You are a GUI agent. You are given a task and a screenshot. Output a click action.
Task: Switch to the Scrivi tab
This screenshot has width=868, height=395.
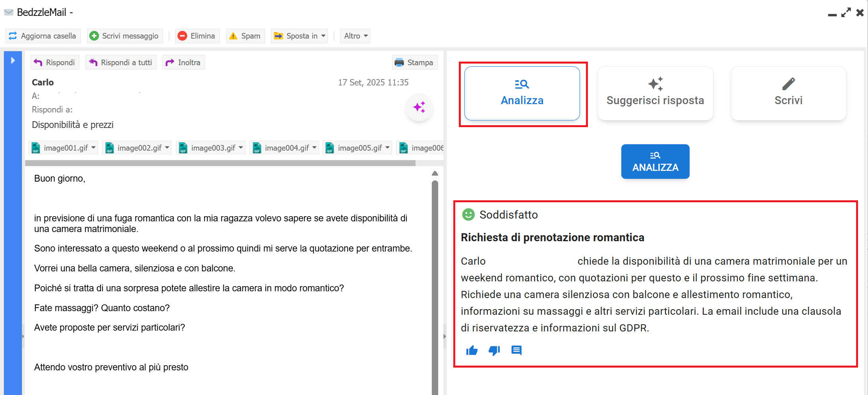pyautogui.click(x=788, y=93)
